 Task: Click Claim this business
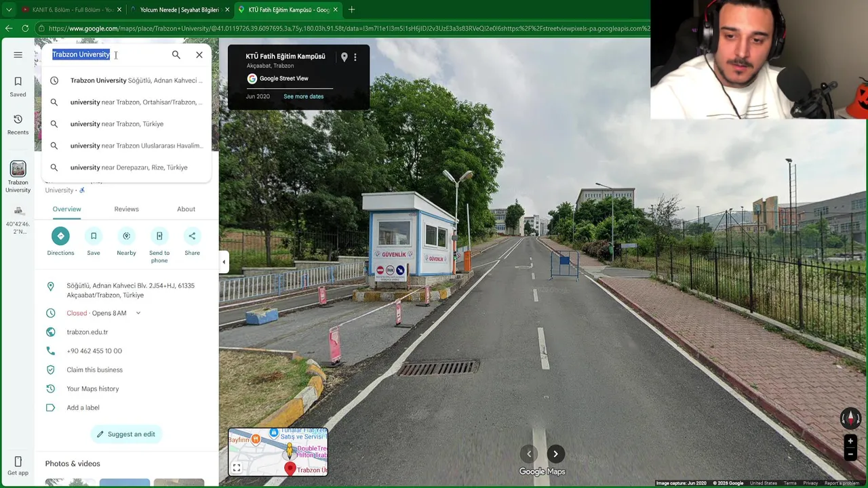click(x=95, y=370)
